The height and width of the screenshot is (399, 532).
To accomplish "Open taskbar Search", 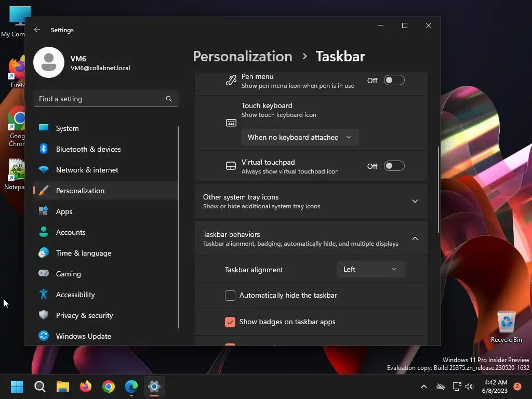I will click(39, 387).
